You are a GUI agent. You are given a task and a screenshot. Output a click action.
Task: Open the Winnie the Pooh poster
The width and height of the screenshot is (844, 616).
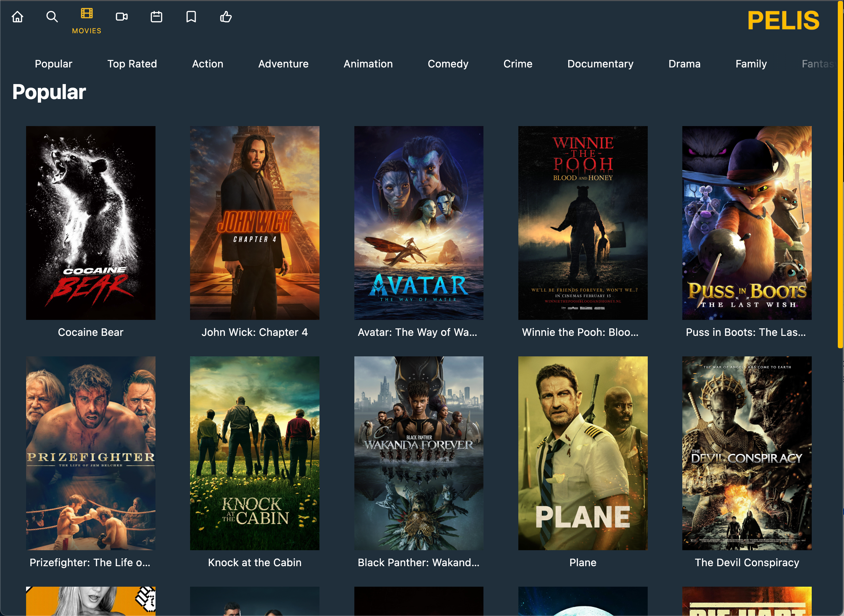pyautogui.click(x=583, y=222)
